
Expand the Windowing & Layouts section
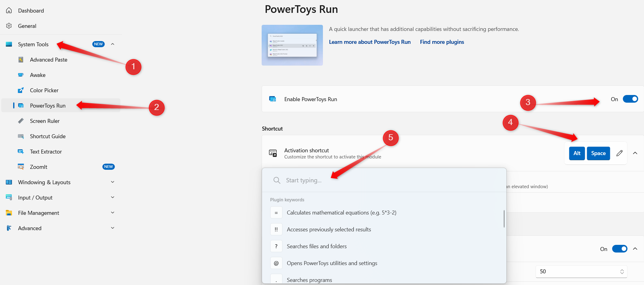pyautogui.click(x=112, y=182)
